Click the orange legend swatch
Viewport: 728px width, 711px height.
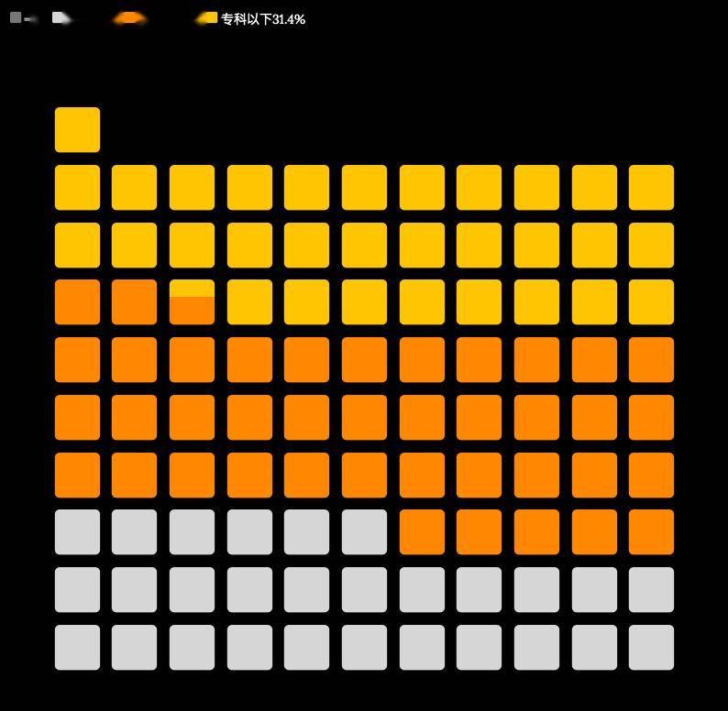click(129, 18)
